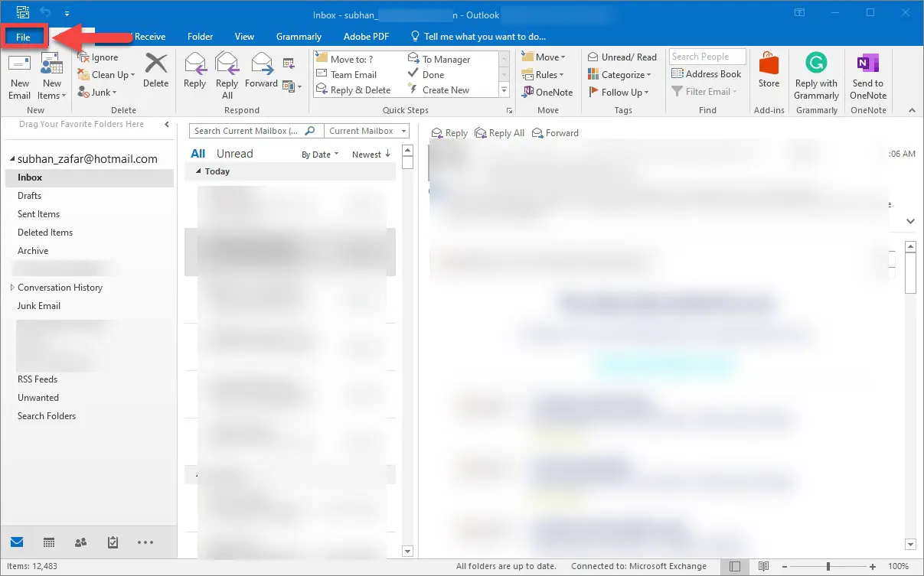Open the File tab
The image size is (924, 576).
tap(24, 36)
